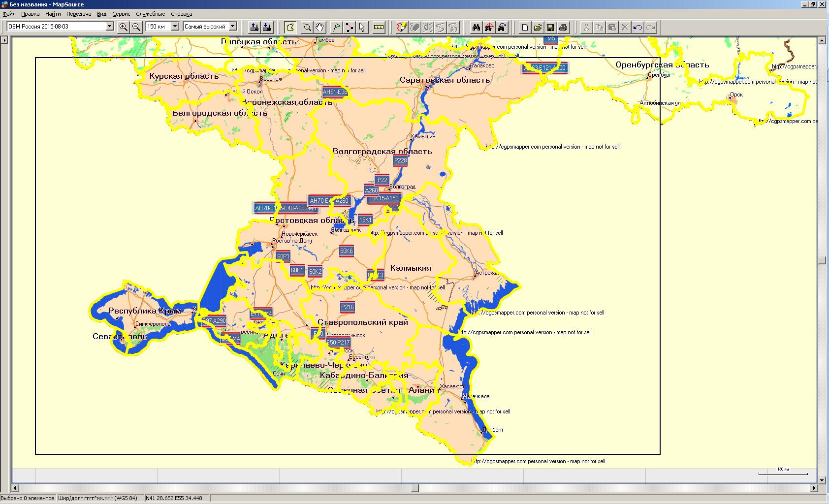The height and width of the screenshot is (504, 829).
Task: Select the Track Draw pencil tool
Action: (x=402, y=27)
